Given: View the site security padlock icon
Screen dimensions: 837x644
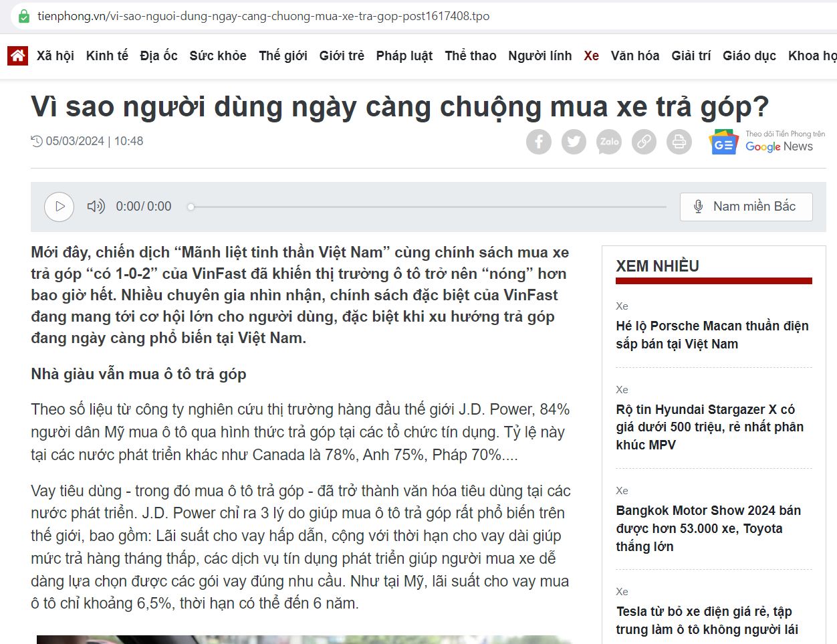Looking at the screenshot, I should click(x=23, y=16).
